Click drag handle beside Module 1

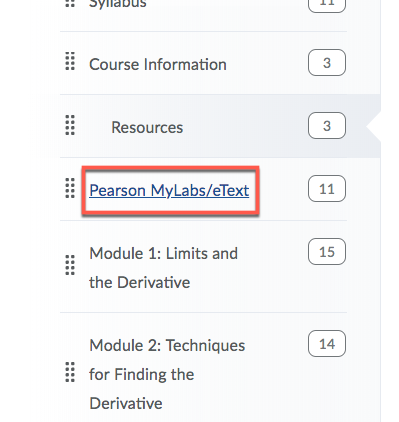[x=70, y=265]
